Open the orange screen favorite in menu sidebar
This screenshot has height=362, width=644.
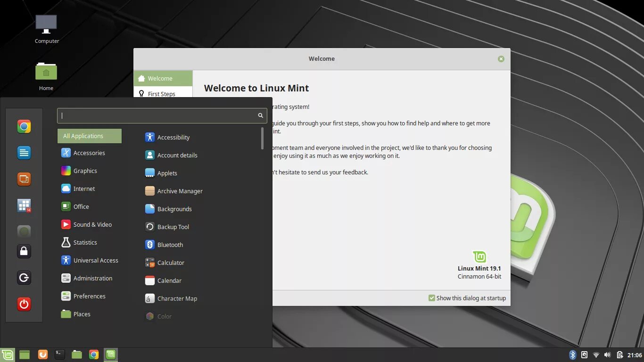(x=24, y=179)
